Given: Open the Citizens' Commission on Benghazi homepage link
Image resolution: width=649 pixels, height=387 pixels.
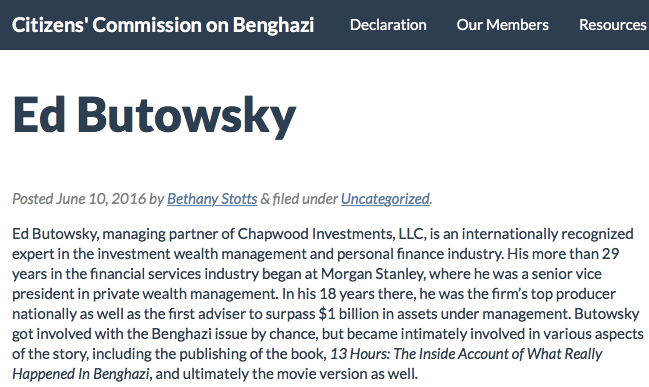Looking at the screenshot, I should click(163, 25).
